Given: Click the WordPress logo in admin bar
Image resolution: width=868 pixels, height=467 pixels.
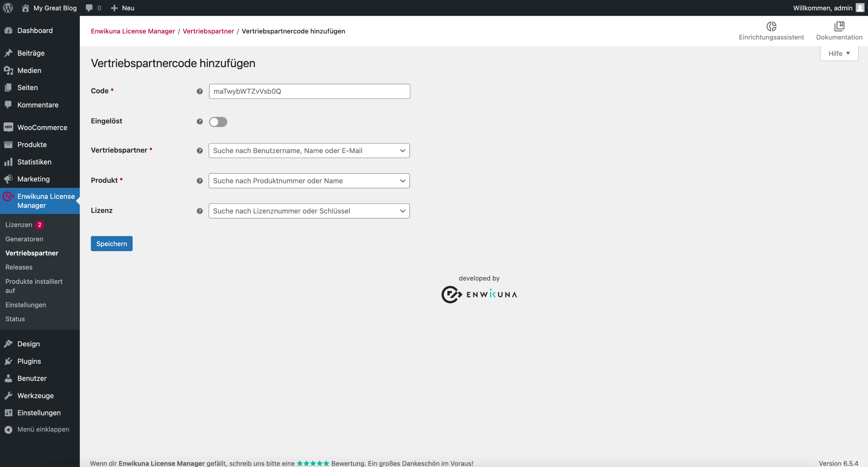Looking at the screenshot, I should click(x=8, y=8).
